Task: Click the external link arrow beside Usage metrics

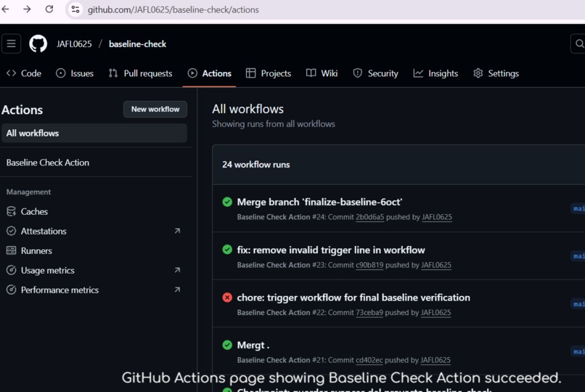Action: point(177,269)
